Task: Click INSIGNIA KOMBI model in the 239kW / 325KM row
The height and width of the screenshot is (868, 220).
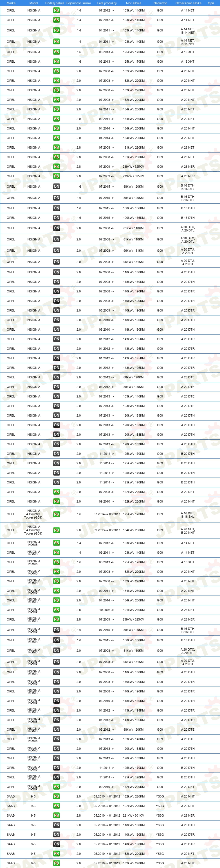Action: 33,620
